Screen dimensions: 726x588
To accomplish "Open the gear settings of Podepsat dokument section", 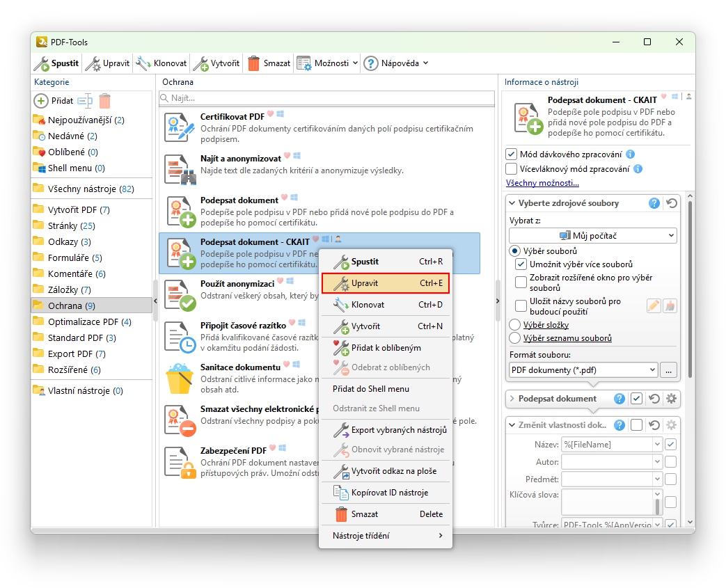I will pyautogui.click(x=672, y=399).
